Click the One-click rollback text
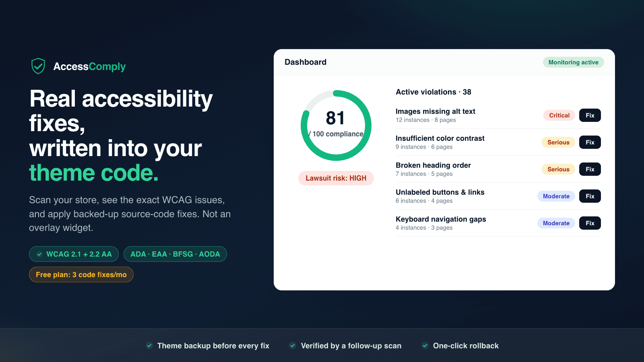 click(x=466, y=346)
